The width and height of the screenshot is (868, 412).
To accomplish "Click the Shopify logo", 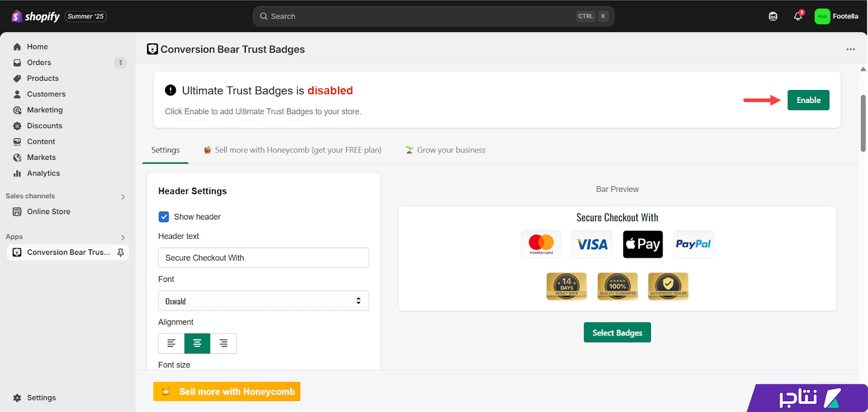I will (x=36, y=16).
